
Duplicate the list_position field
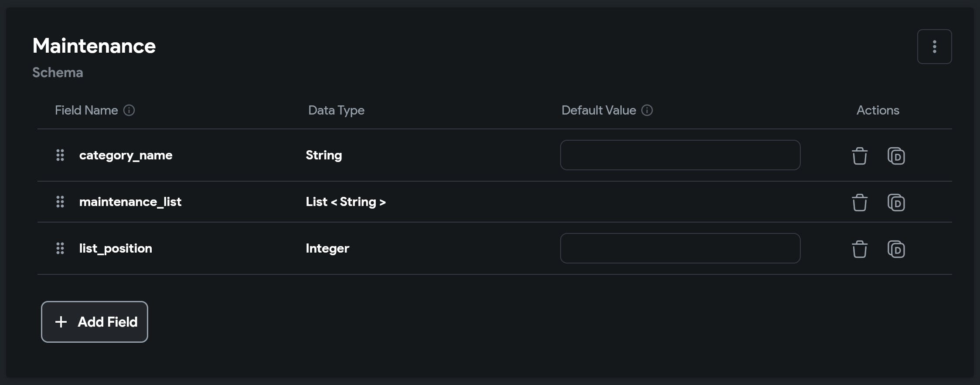pyautogui.click(x=896, y=249)
